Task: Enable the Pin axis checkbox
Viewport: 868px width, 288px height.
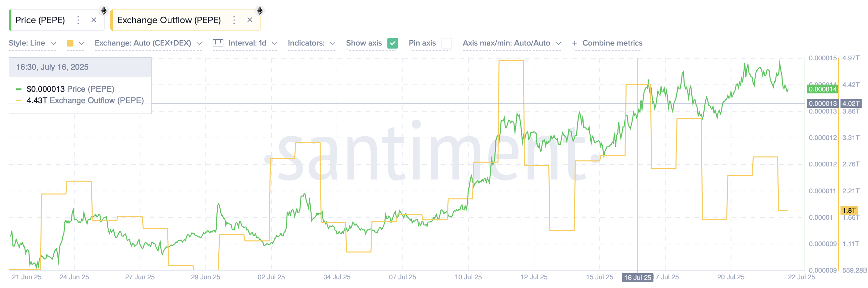Action: (447, 44)
